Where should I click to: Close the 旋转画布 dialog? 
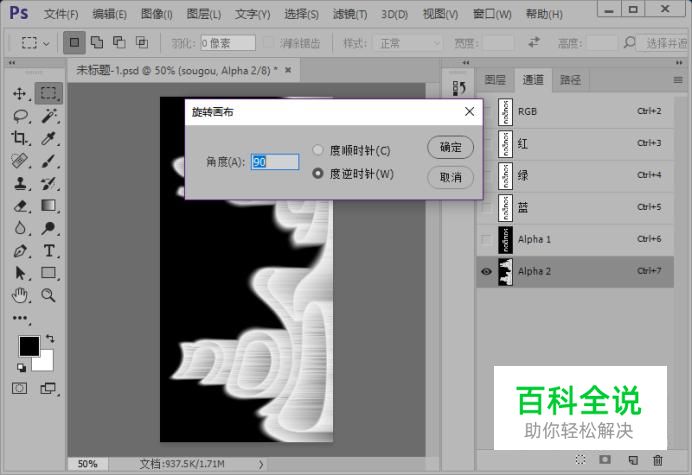pos(470,111)
